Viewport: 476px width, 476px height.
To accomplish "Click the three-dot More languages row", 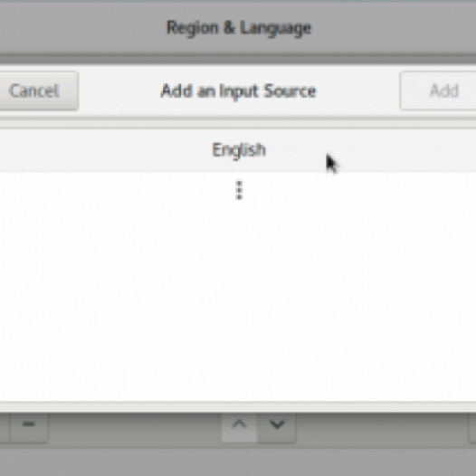I will click(238, 190).
